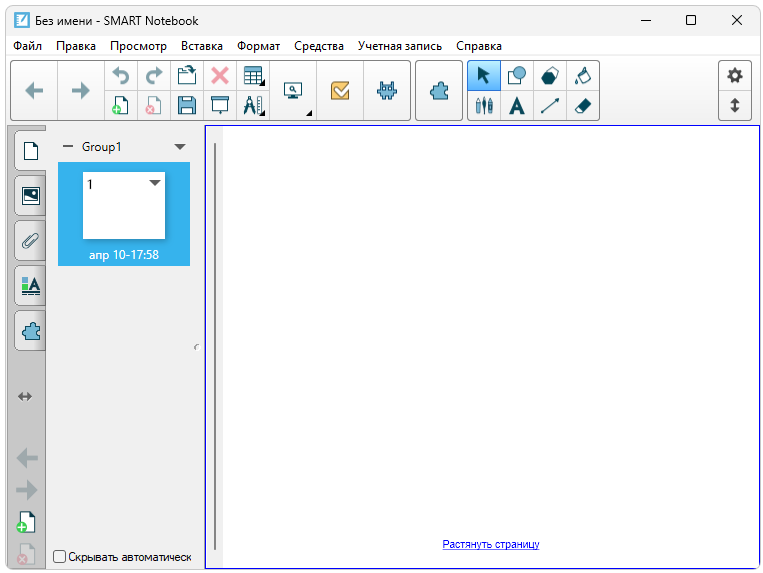Select the Text tool letter A

pyautogui.click(x=517, y=105)
